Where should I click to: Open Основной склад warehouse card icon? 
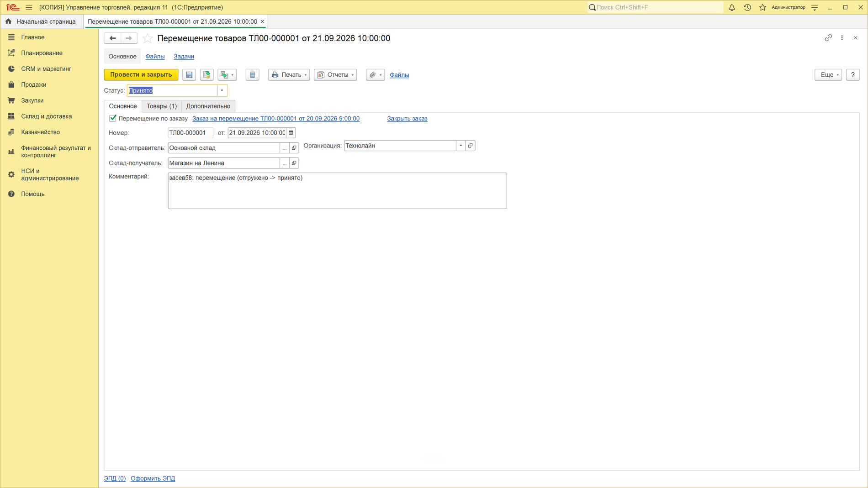tap(294, 148)
